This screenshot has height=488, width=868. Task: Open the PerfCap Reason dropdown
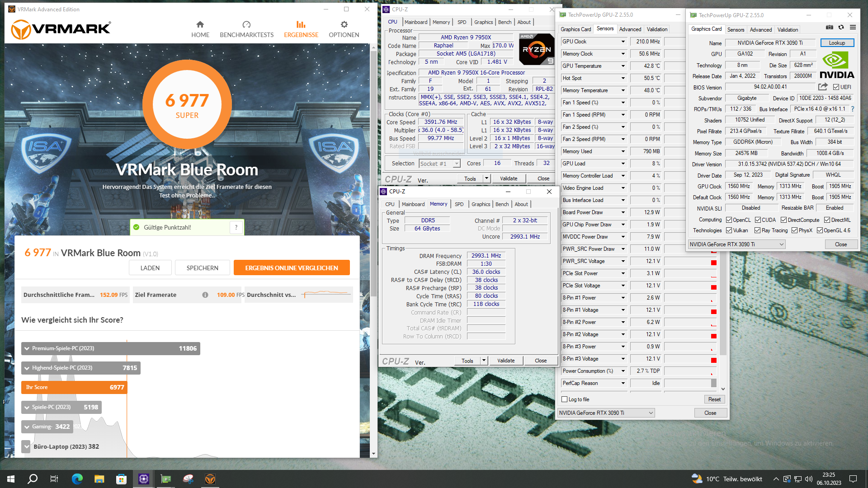point(623,383)
